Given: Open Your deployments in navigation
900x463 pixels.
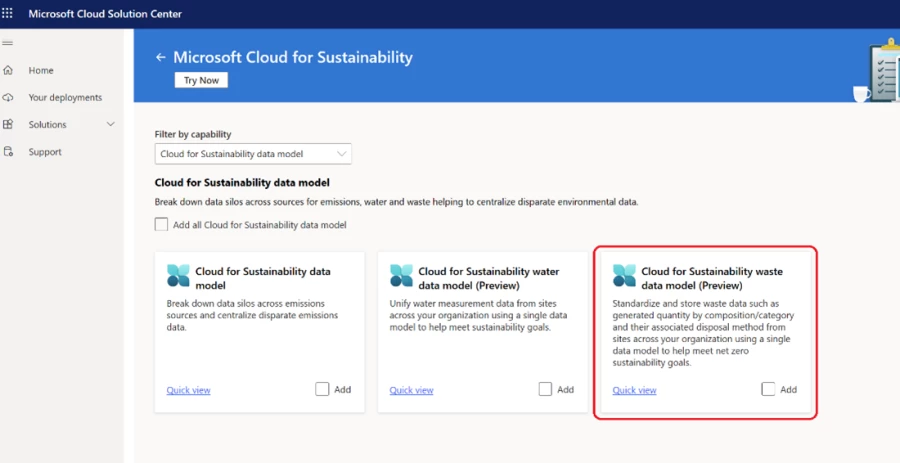Looking at the screenshot, I should pyautogui.click(x=65, y=98).
